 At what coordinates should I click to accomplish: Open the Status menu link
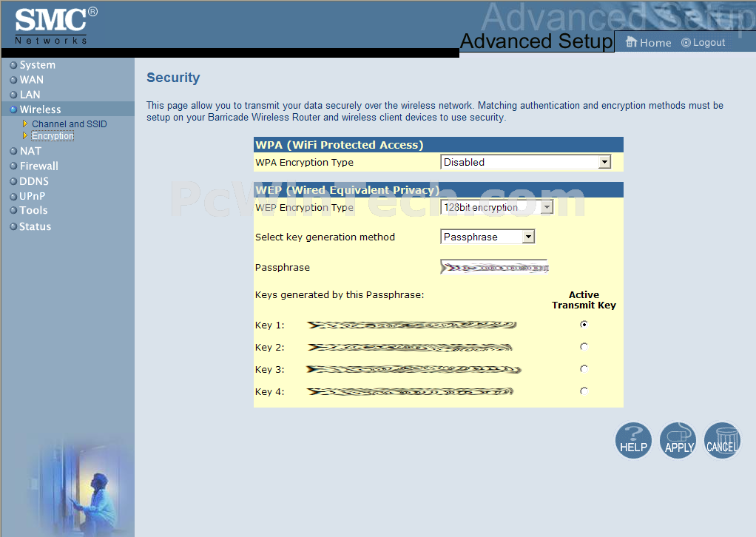(x=36, y=226)
